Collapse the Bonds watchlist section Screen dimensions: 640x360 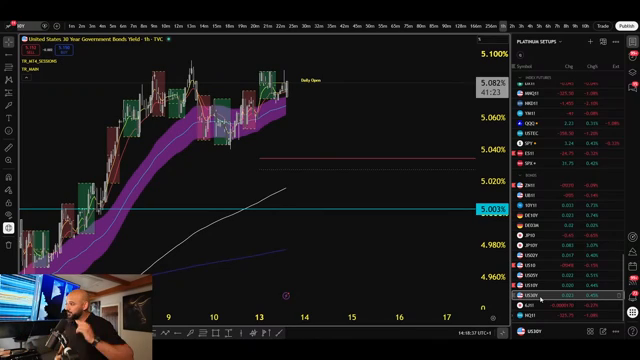click(x=520, y=176)
